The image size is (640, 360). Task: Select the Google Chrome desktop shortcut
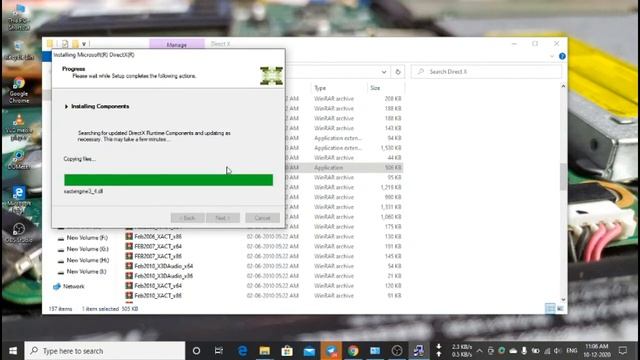point(19,91)
